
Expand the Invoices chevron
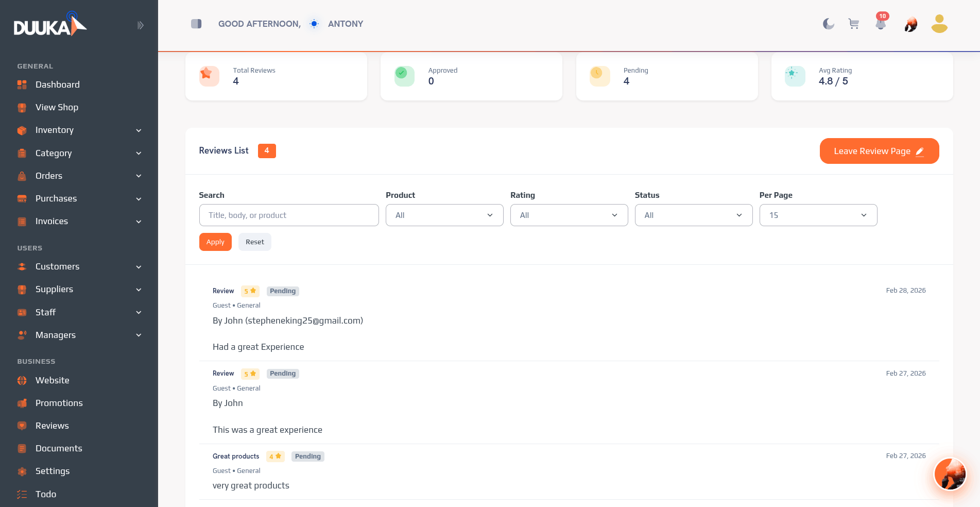[139, 222]
